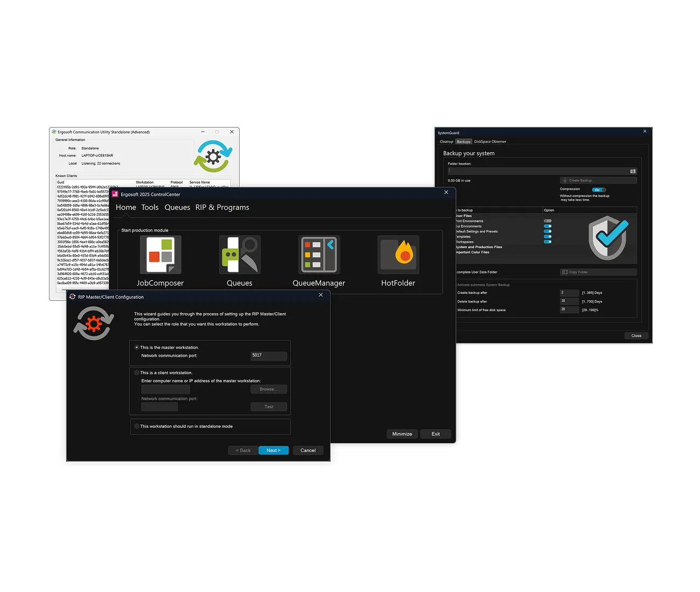Viewport: 700px width, 592px height.
Task: Select the client row starting ba548059
Action: [83, 206]
